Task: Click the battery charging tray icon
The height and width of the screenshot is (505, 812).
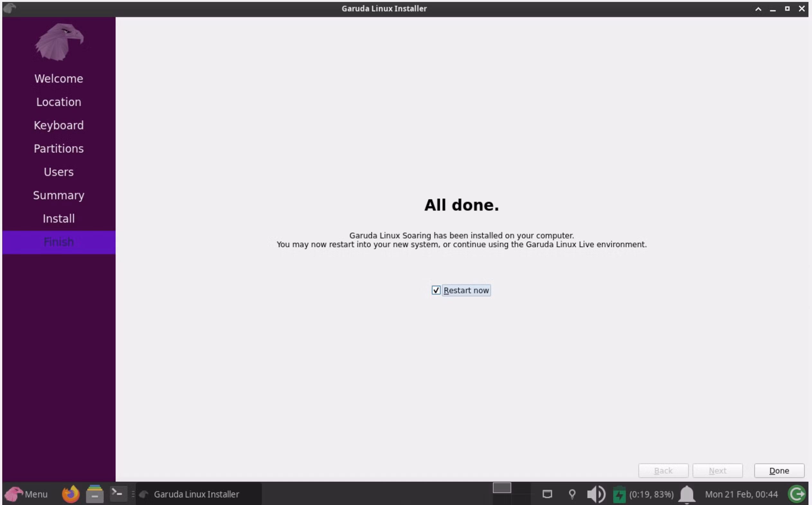Action: pos(619,494)
